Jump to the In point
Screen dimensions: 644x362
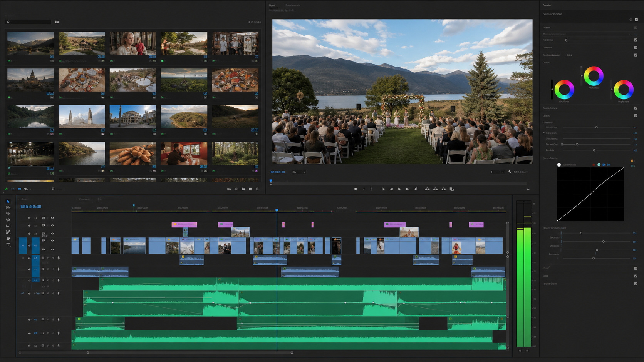tap(383, 189)
